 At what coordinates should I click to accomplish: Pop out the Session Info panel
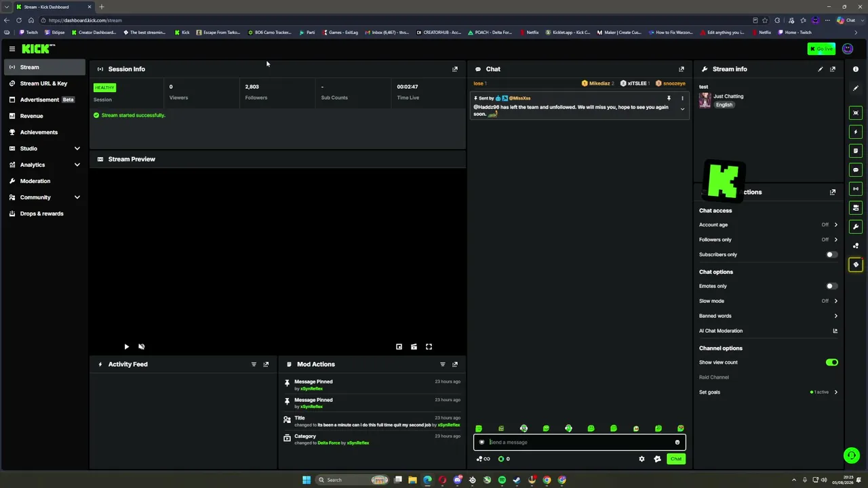(x=455, y=69)
